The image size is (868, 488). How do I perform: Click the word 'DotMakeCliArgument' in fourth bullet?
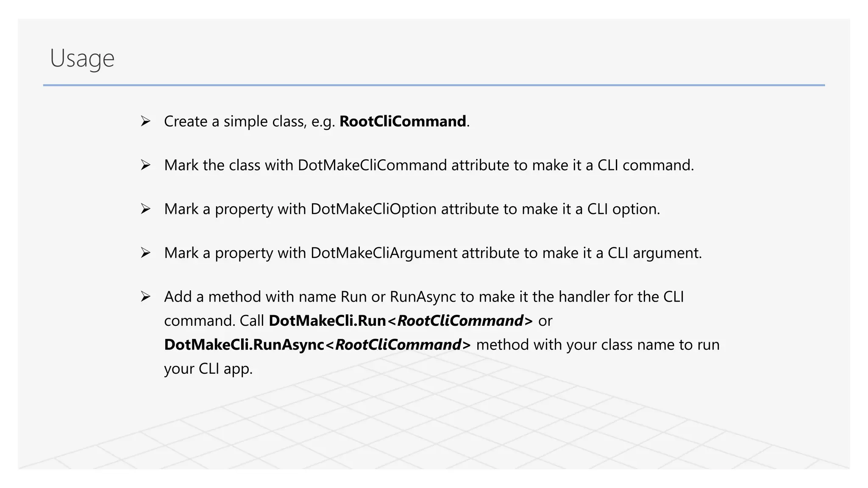pos(384,253)
